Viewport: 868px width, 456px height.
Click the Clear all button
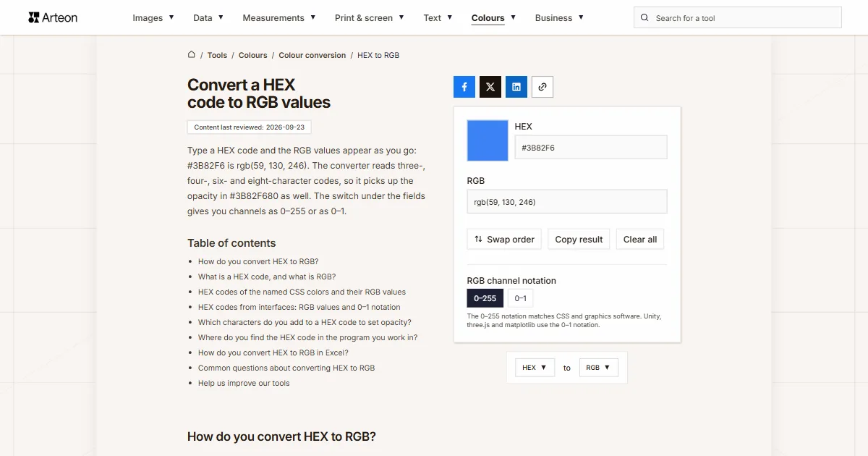640,240
